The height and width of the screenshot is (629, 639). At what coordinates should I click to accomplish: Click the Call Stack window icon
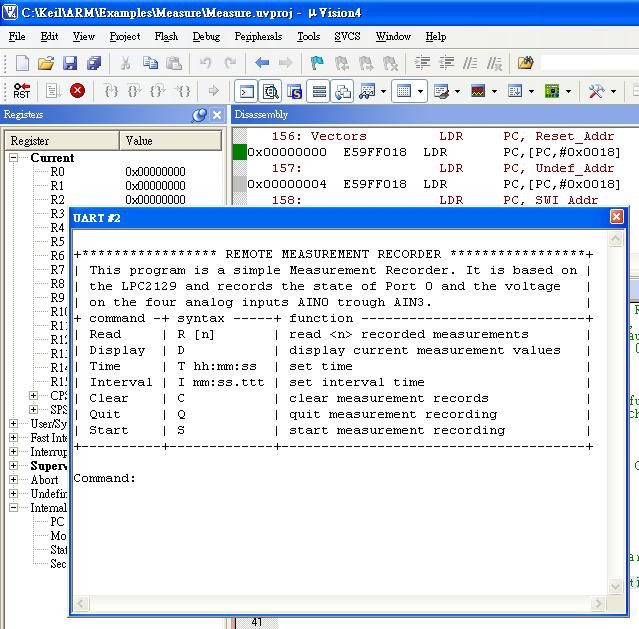[x=343, y=91]
